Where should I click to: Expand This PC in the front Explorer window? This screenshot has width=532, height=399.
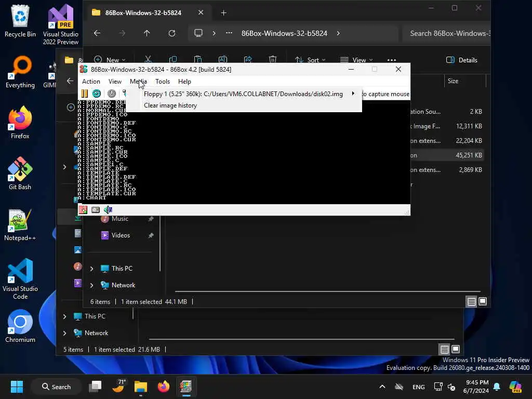91,269
